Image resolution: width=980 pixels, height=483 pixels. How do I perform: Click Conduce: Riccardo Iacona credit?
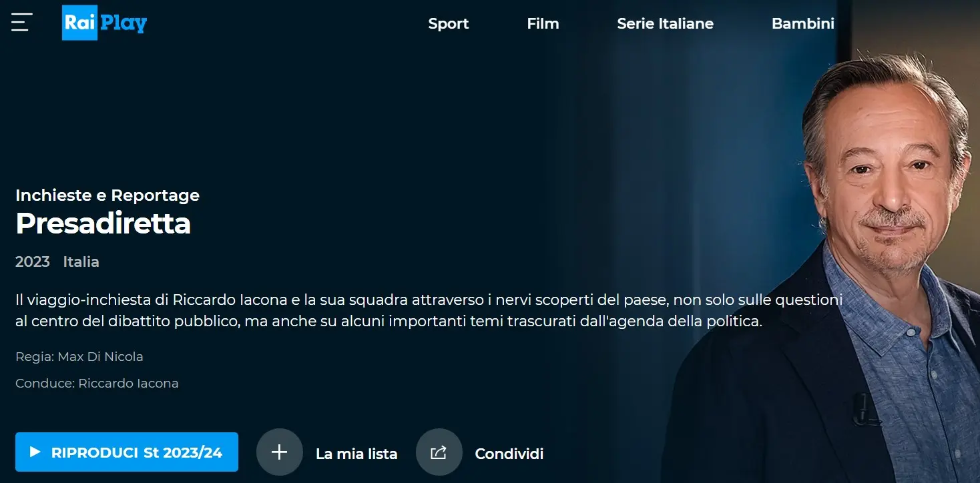[97, 384]
